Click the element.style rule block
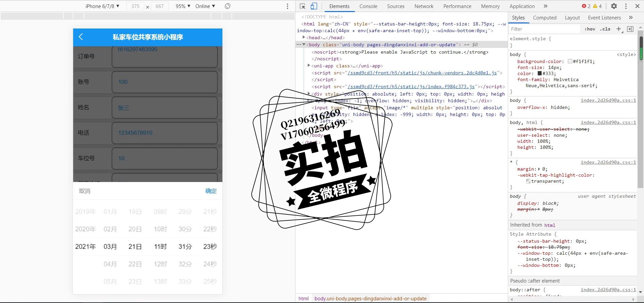 pos(573,42)
